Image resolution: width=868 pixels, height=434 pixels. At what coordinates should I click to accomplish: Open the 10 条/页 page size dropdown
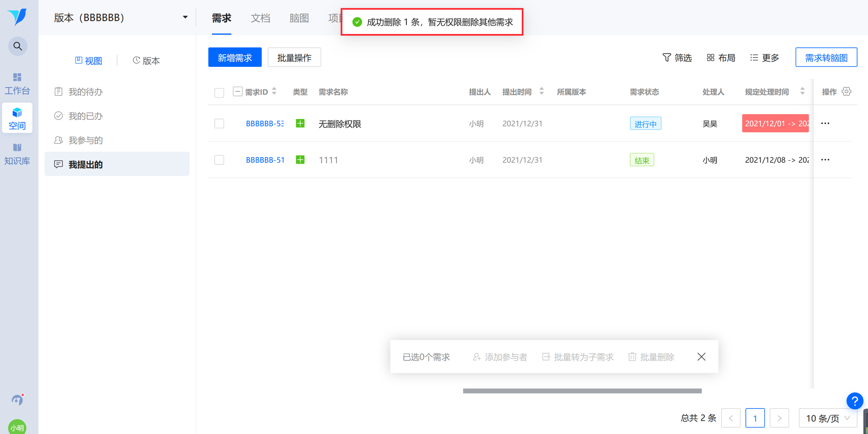coord(828,418)
